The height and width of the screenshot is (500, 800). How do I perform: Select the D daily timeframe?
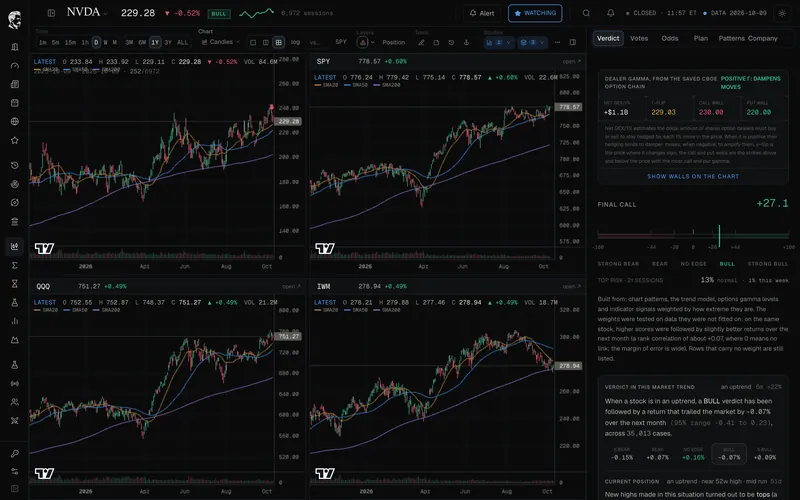pos(96,42)
